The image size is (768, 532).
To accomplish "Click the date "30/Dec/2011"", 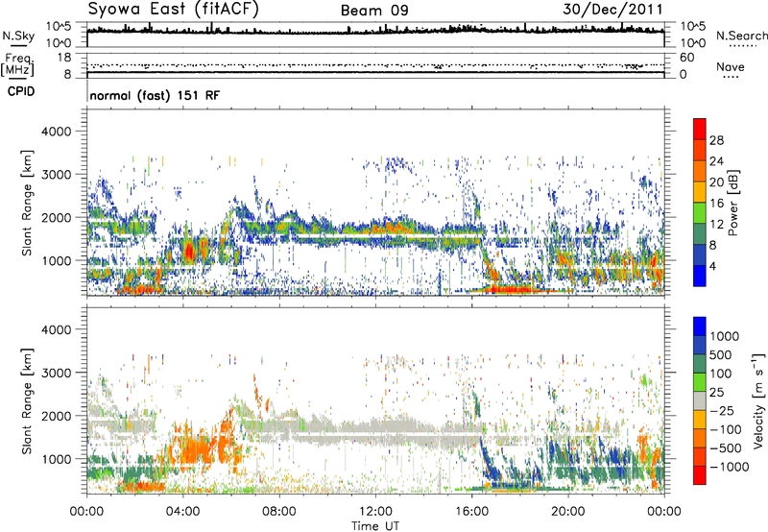I will 612,10.
